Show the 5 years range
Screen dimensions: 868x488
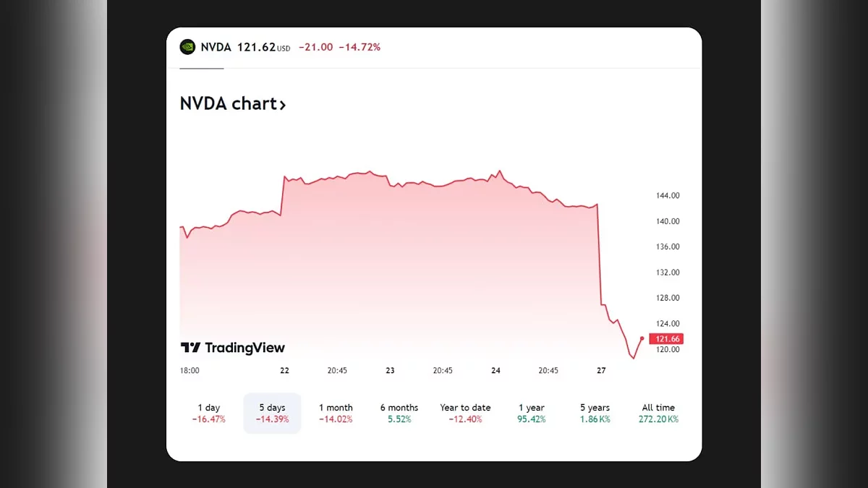[x=595, y=413]
